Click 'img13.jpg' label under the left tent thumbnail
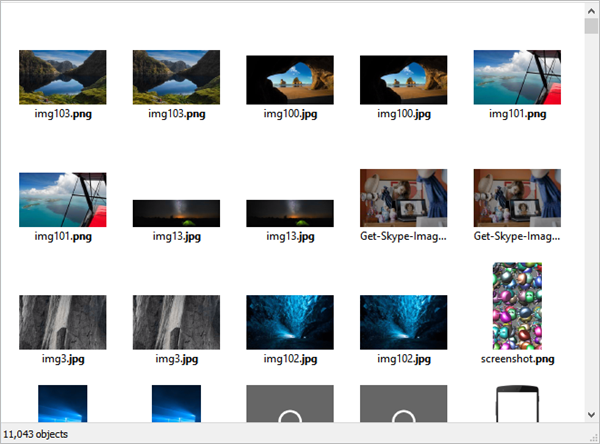Screen dimensions: 600x444 (176, 237)
